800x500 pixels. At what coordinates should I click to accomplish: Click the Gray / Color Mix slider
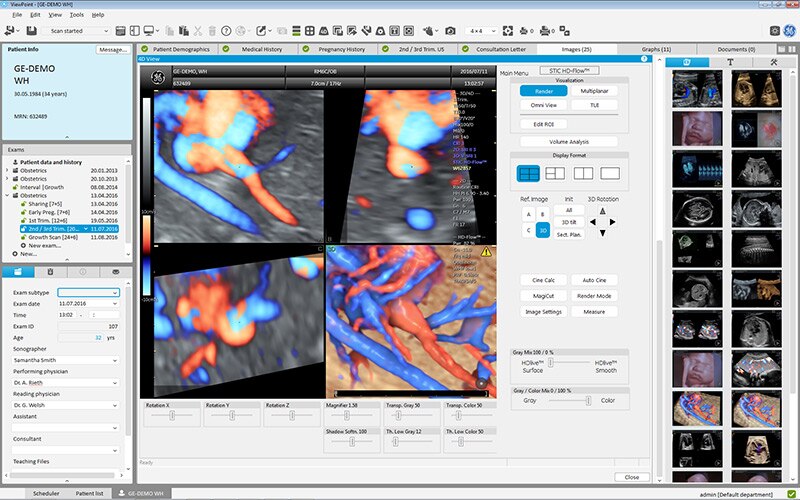point(569,401)
